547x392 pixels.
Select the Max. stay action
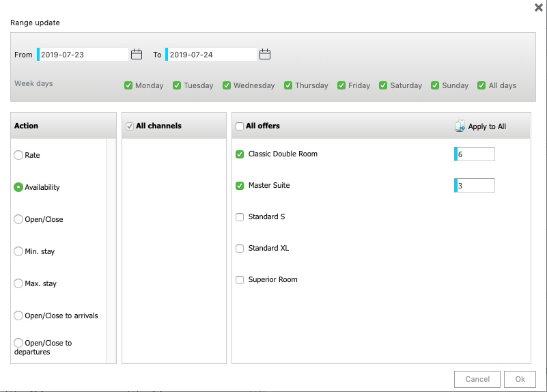point(18,283)
